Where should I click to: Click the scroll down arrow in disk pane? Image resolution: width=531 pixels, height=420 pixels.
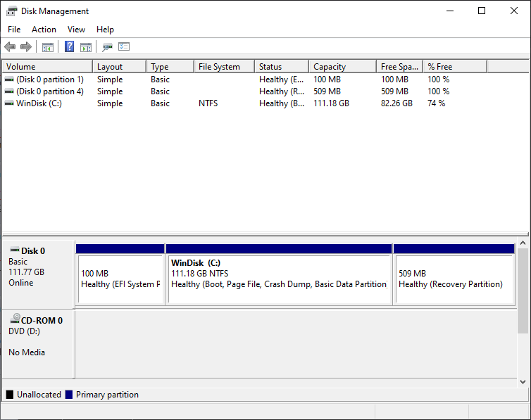point(523,382)
